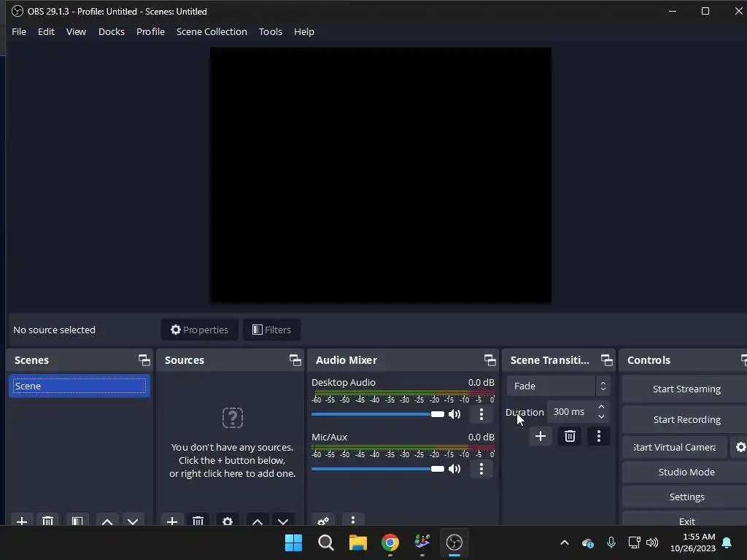This screenshot has width=747, height=560.
Task: Adjust Mic/Aux volume slider
Action: (378, 469)
